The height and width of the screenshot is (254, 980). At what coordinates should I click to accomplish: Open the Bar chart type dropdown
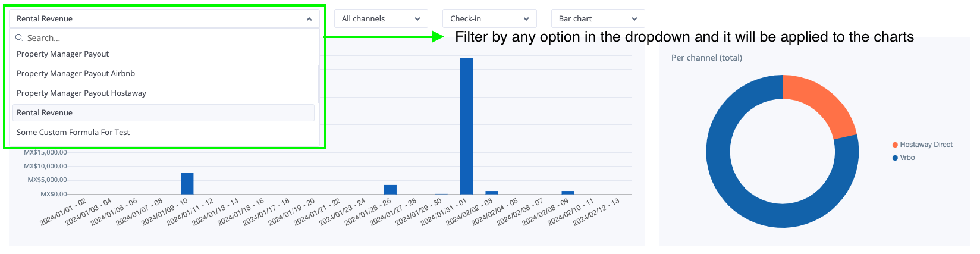597,19
